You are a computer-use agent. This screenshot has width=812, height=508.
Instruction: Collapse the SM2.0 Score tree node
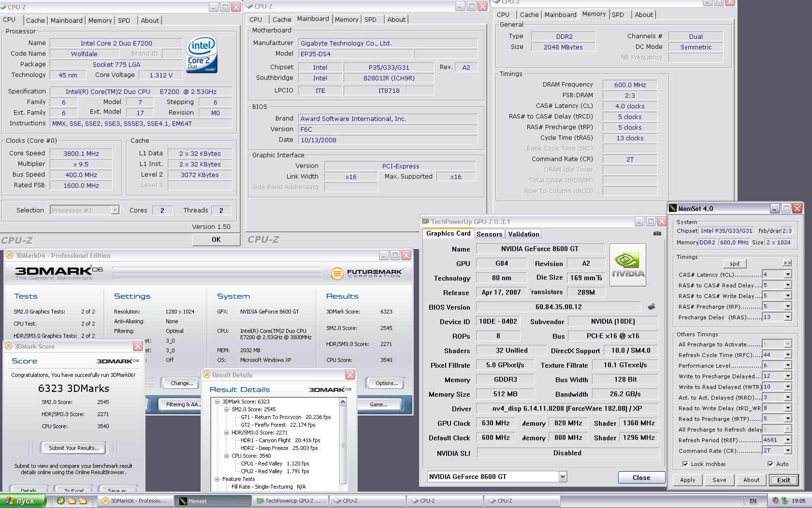226,409
